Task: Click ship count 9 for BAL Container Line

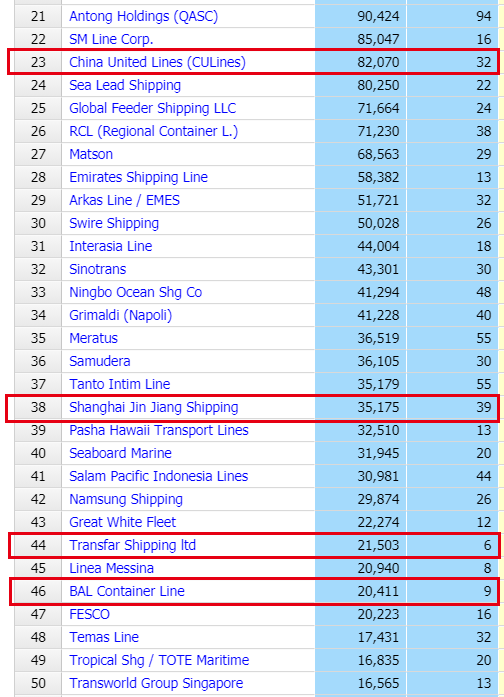Action: pyautogui.click(x=487, y=592)
